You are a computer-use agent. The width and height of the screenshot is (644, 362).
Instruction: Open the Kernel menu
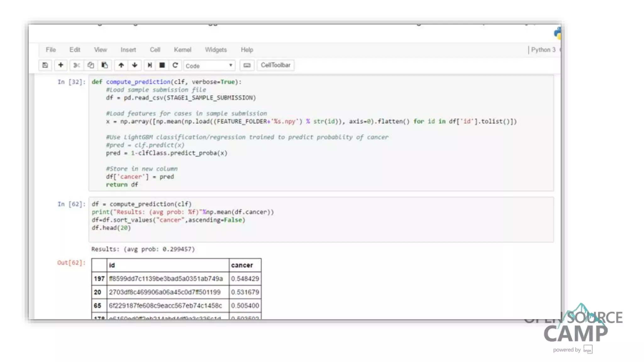pos(182,50)
